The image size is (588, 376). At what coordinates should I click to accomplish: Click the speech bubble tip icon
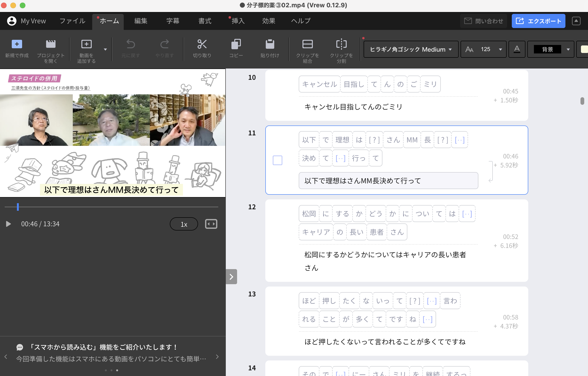[20, 347]
